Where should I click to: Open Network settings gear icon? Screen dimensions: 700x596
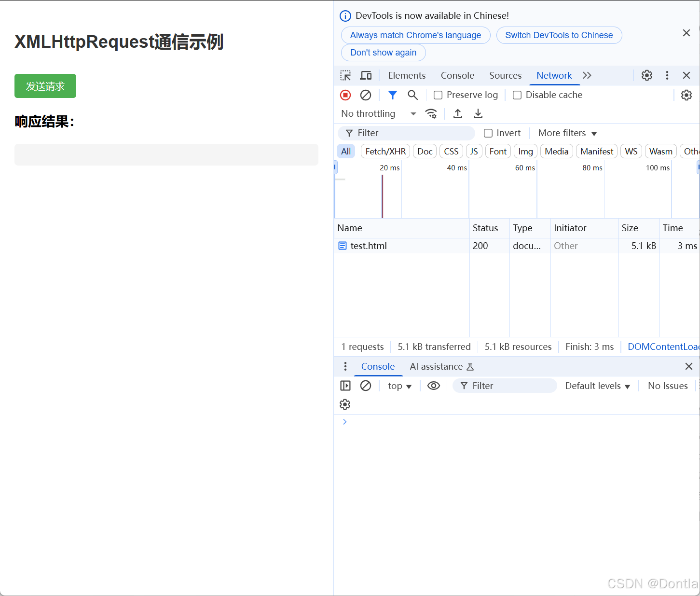tap(686, 95)
